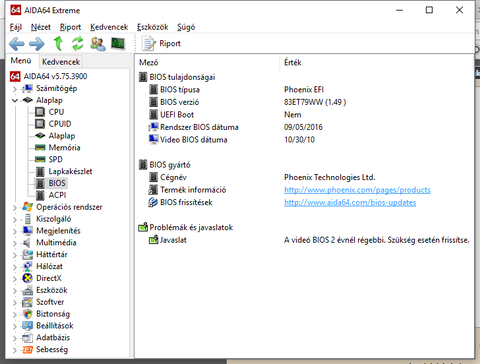Select the UEFI Boot row
The width and height of the screenshot is (480, 364).
tap(304, 115)
